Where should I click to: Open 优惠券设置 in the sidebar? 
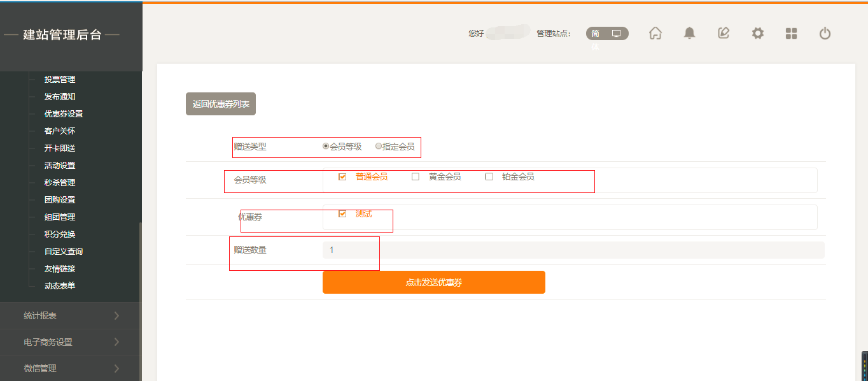point(64,114)
